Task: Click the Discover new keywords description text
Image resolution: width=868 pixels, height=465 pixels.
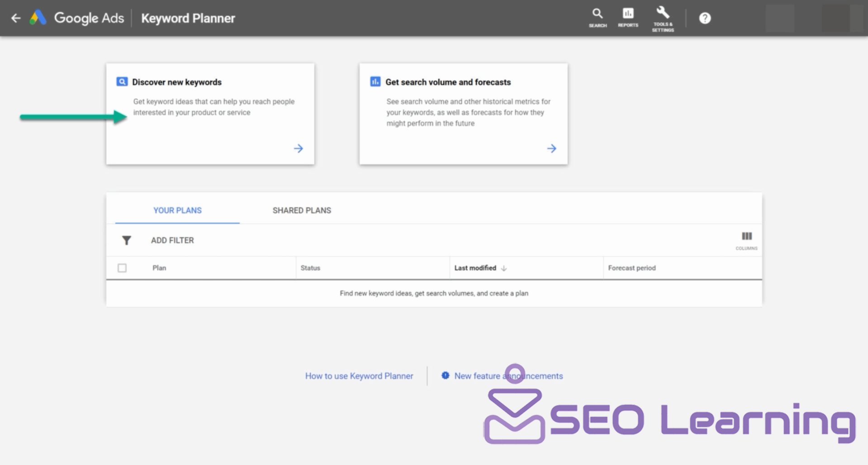Action: coord(213,107)
